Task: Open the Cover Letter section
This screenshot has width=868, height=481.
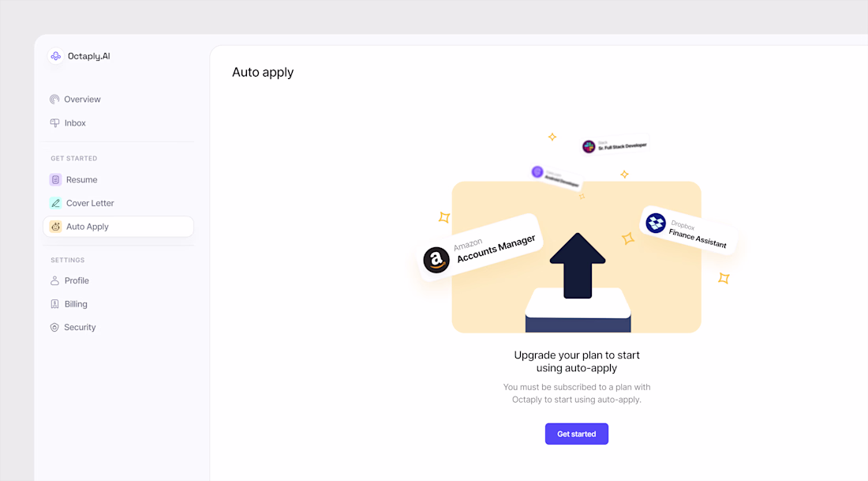Action: [90, 203]
